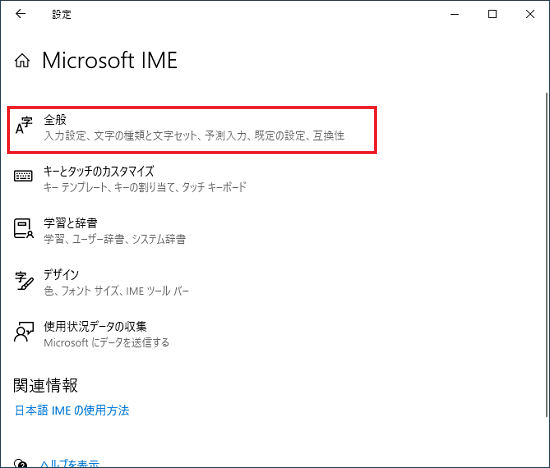Click the 関連情報 heading
The image size is (550, 468).
tap(46, 385)
